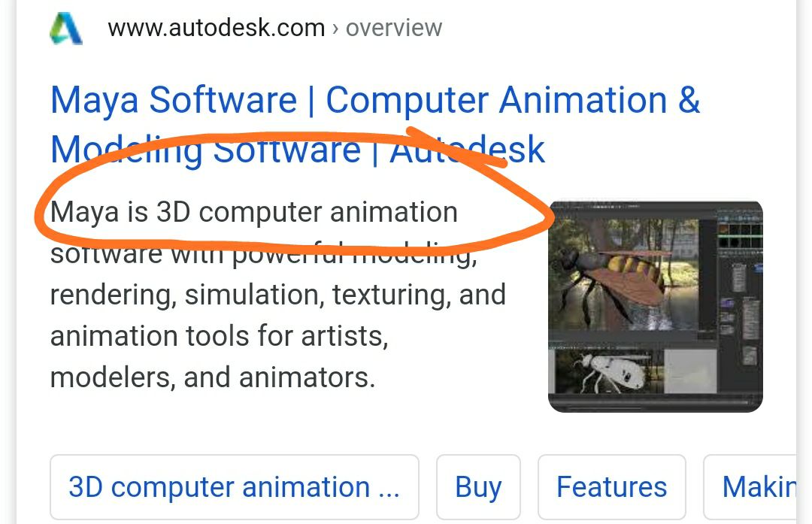
Task: Click the word 'Animation' in the title
Action: (x=583, y=100)
